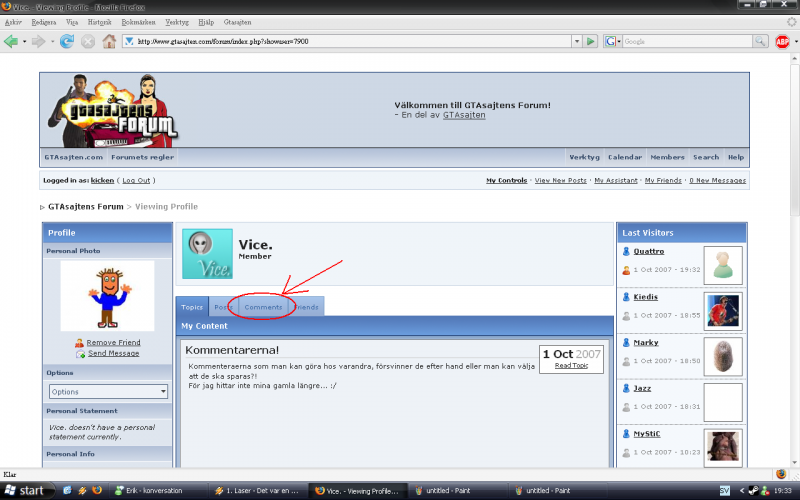Reload the page with the refresh icon

[x=67, y=41]
